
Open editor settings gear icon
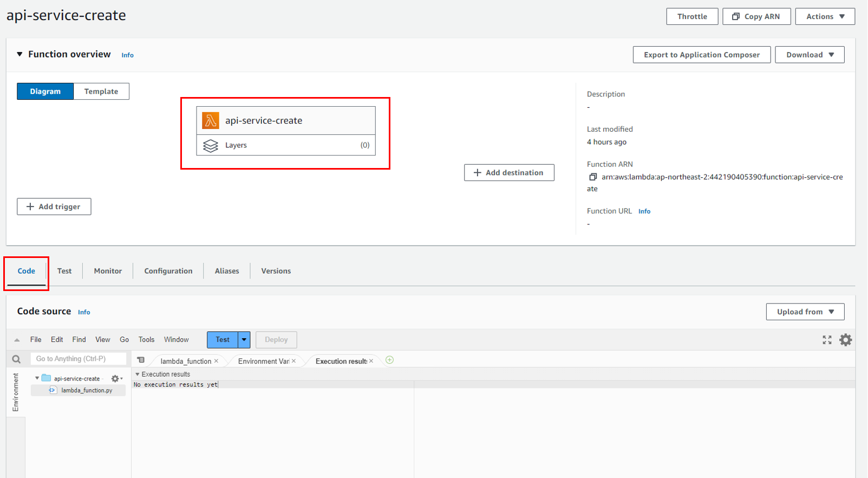point(845,340)
